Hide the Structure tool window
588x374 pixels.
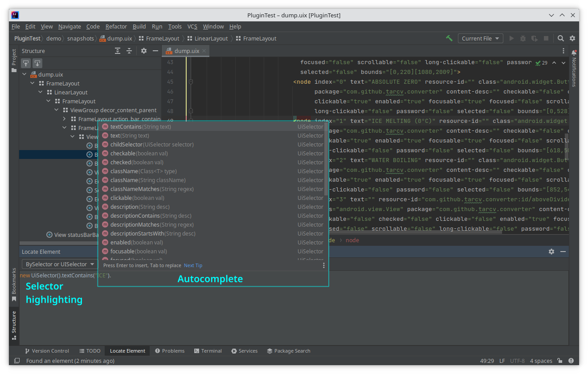[155, 51]
